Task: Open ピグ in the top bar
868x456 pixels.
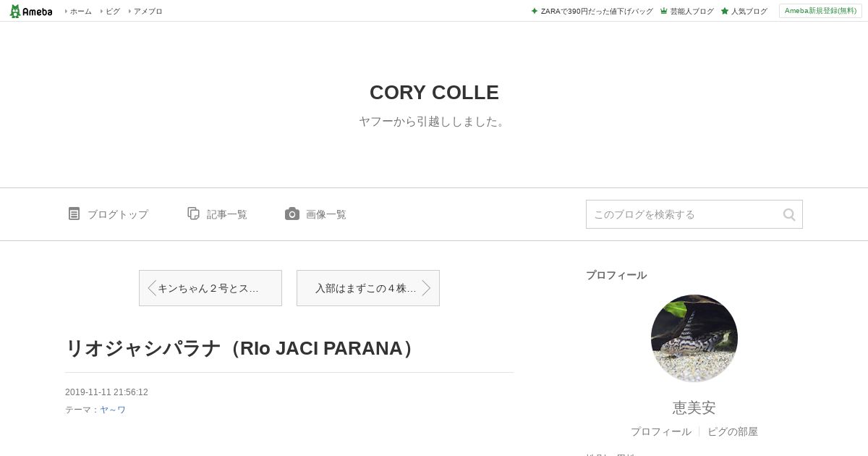Action: click(x=113, y=12)
